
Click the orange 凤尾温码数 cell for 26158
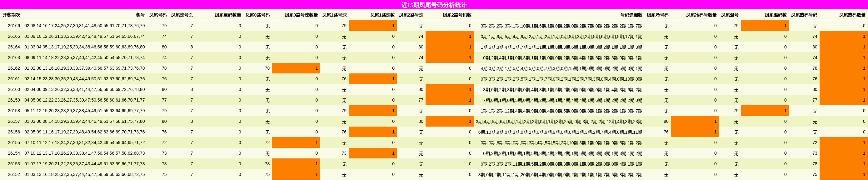pos(765,111)
